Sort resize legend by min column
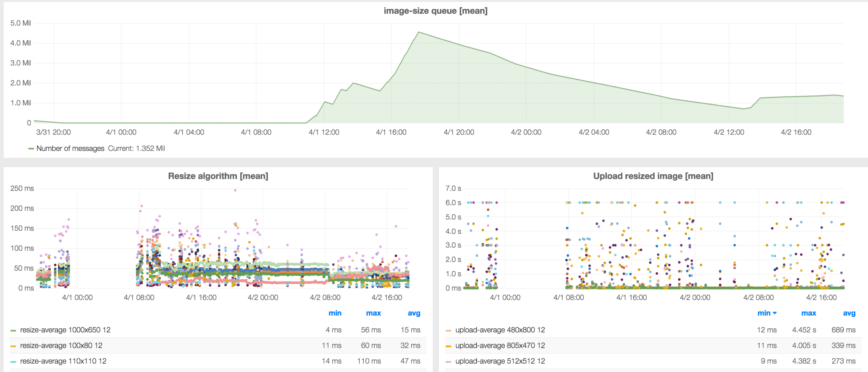 click(x=334, y=313)
